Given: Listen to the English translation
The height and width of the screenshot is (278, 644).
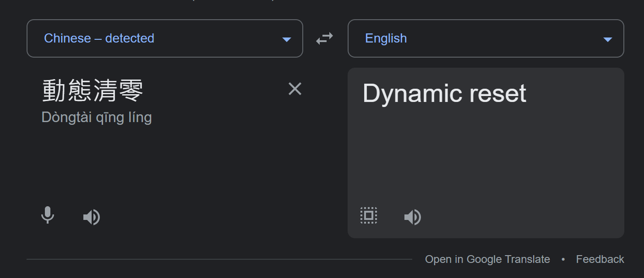Looking at the screenshot, I should coord(413,217).
